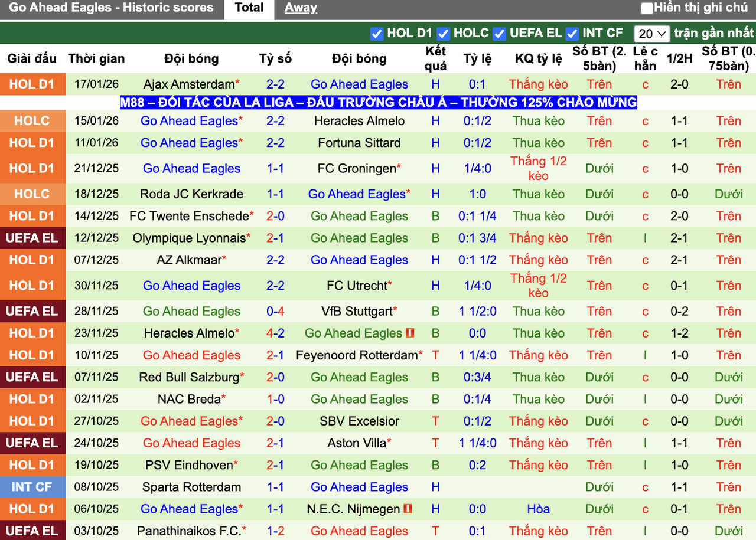
Task: Open the M88 La Liga promotional banner
Action: [x=378, y=103]
